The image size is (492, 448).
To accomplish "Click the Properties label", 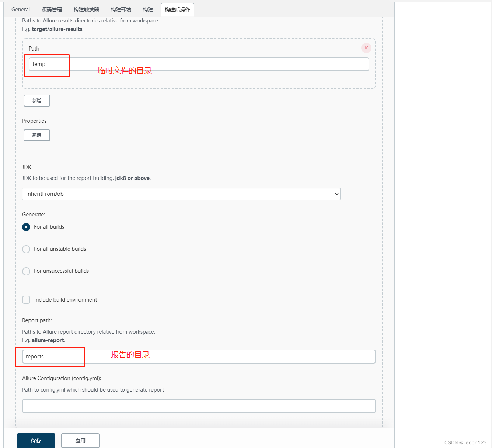I will (x=34, y=121).
